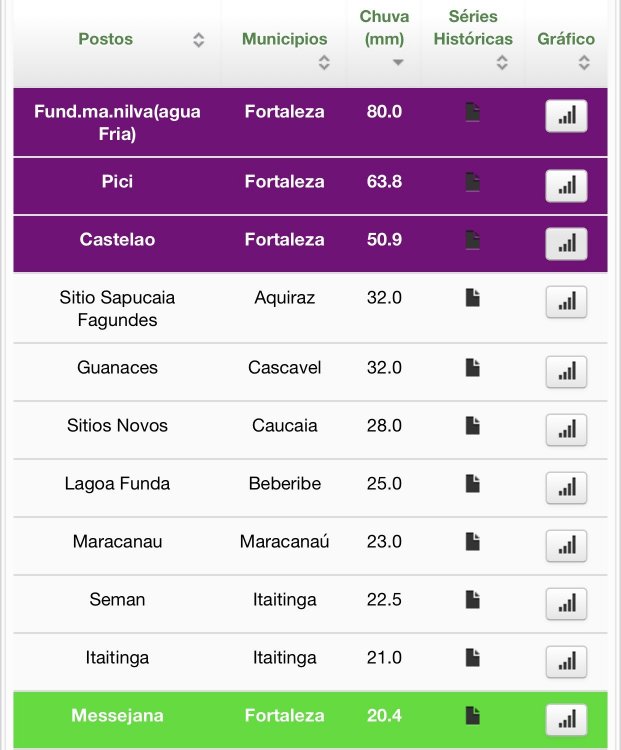
Task: Select the Messejana station row
Action: [117, 716]
